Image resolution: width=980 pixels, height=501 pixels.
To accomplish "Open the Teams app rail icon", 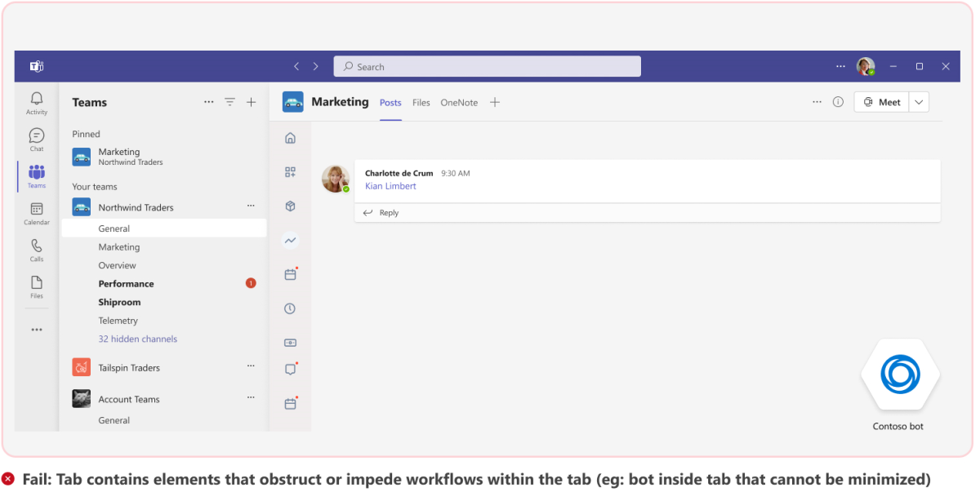I will tap(36, 171).
